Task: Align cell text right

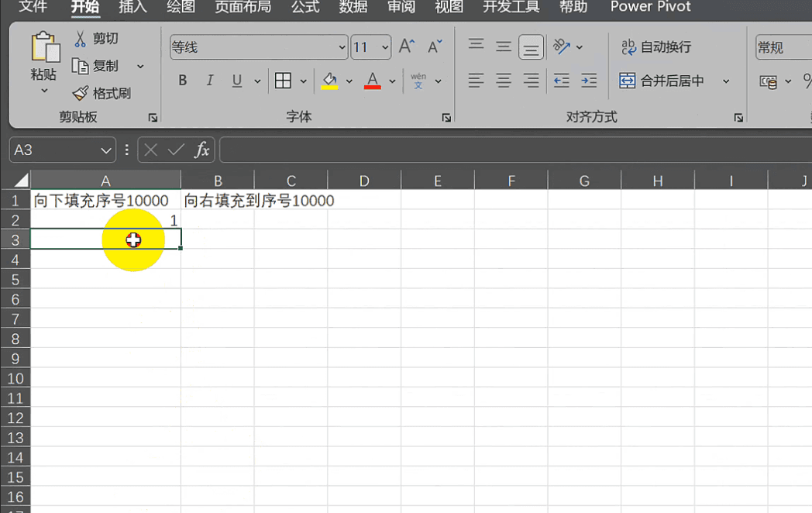Action: click(x=531, y=81)
